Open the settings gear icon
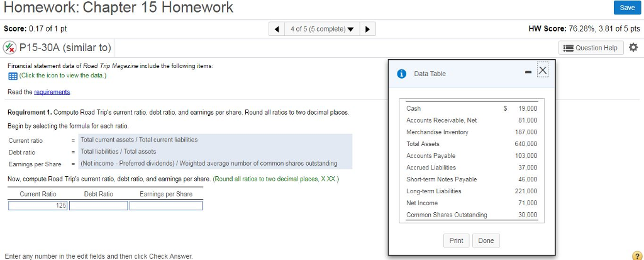This screenshot has height=260, width=644. (x=633, y=48)
